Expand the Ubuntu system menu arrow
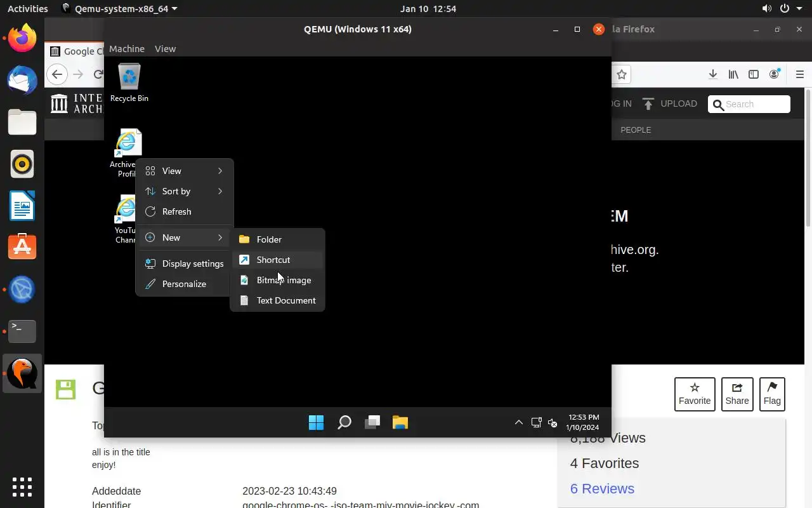This screenshot has height=508, width=812. (x=799, y=8)
